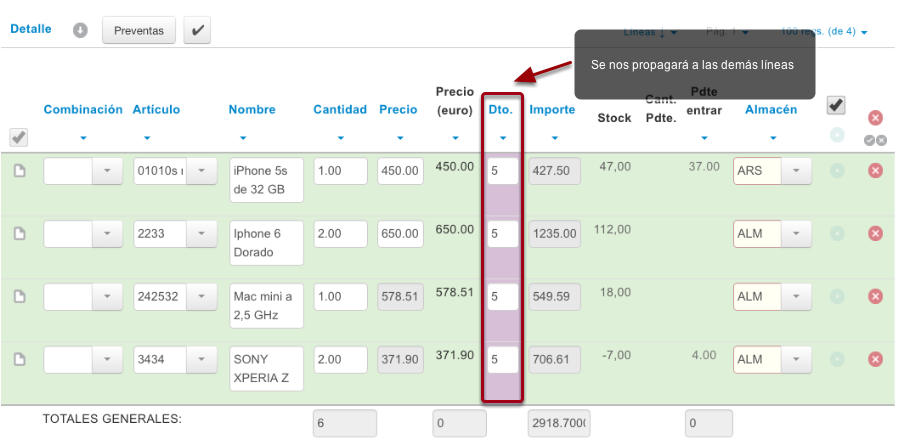Open the Dto. column header menu arrow
898x441 pixels.
[x=503, y=138]
